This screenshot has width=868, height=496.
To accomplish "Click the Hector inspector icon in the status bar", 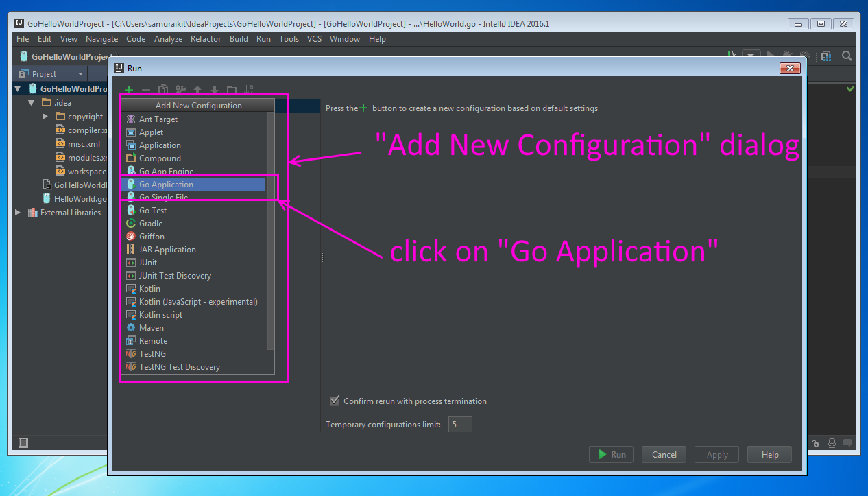I will pos(832,443).
